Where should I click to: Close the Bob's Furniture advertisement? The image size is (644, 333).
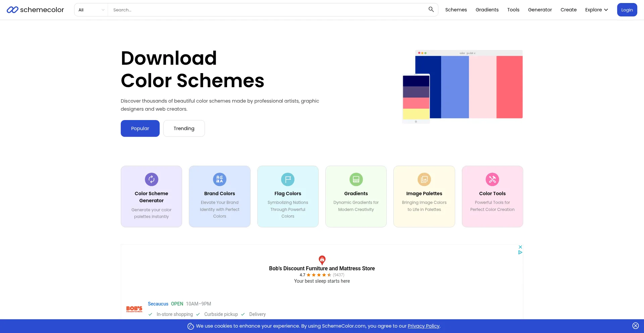pos(520,247)
